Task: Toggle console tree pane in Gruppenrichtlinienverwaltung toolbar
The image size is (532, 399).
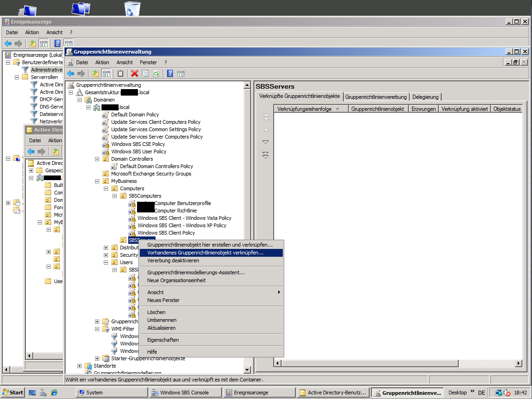Action: 107,74
